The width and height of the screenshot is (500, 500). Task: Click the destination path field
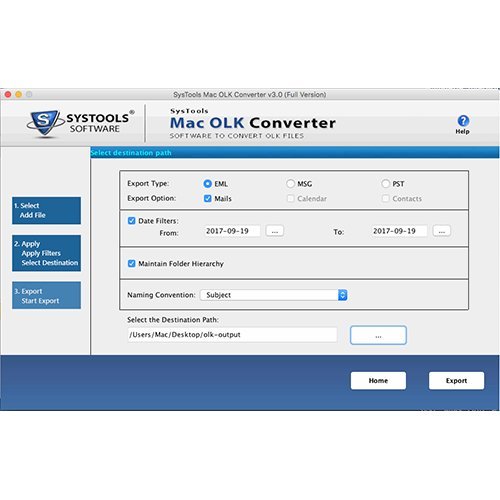(x=232, y=335)
